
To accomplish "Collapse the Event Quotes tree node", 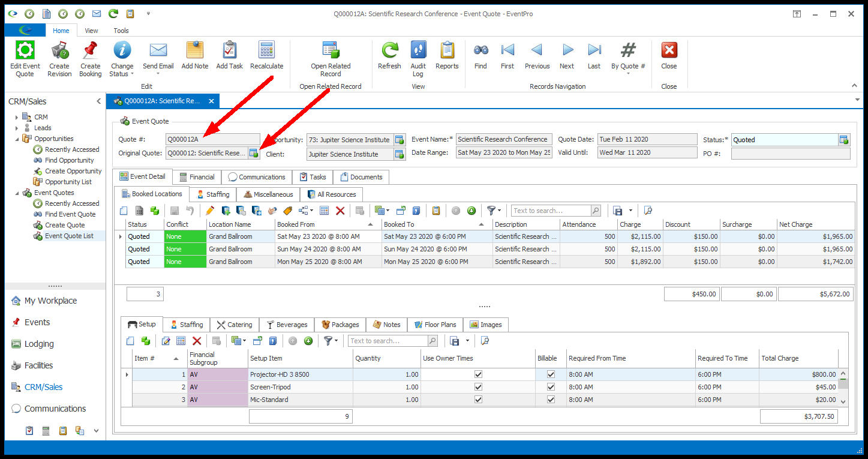I will pos(17,193).
